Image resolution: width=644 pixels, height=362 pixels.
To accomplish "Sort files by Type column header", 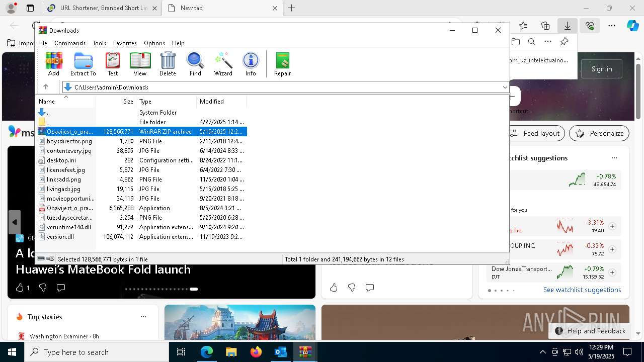I will (167, 102).
